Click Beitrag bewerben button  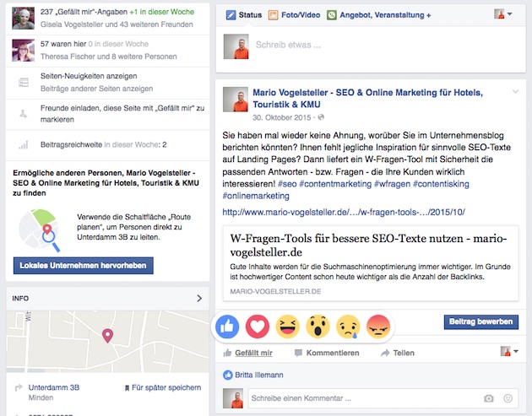[481, 321]
